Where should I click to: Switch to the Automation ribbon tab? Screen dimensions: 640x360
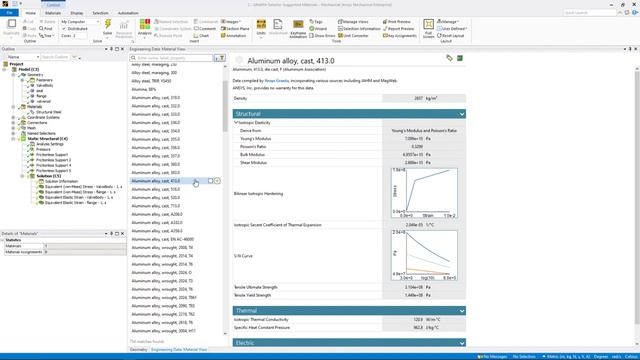tap(128, 13)
